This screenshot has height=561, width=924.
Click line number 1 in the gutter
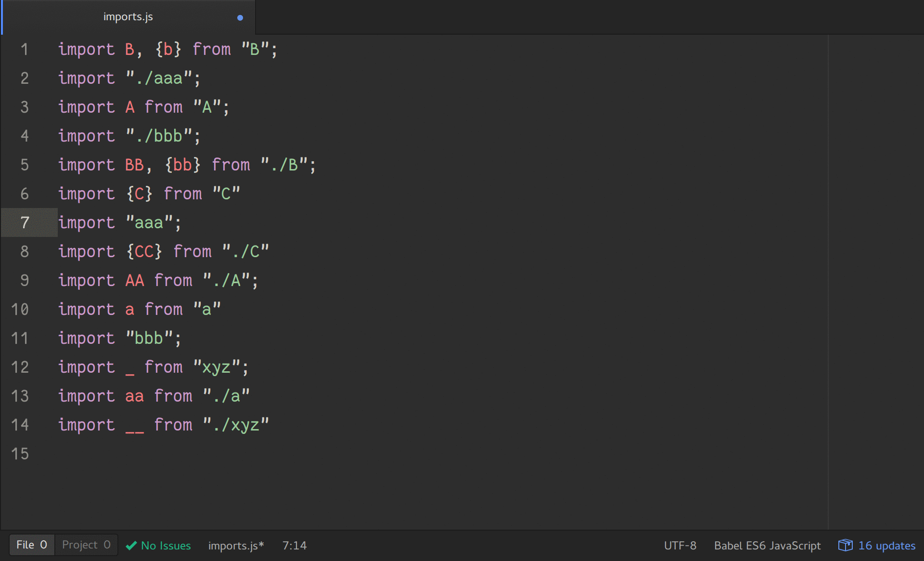point(25,50)
